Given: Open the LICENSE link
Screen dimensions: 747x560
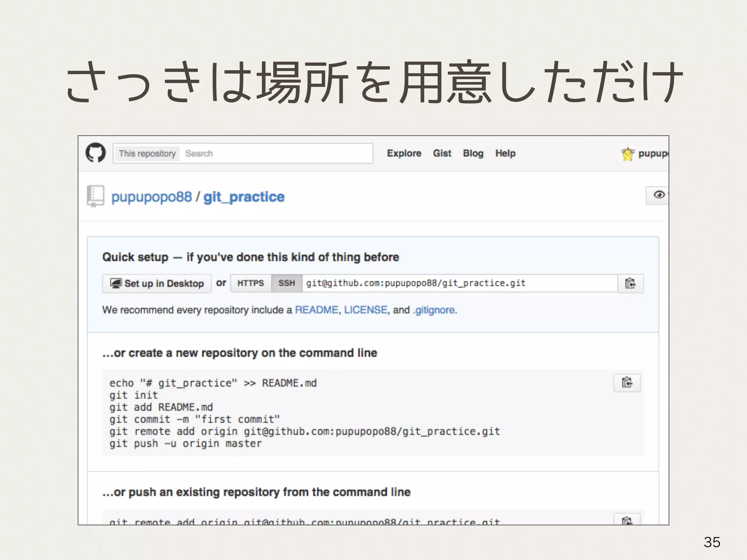Looking at the screenshot, I should pos(365,310).
